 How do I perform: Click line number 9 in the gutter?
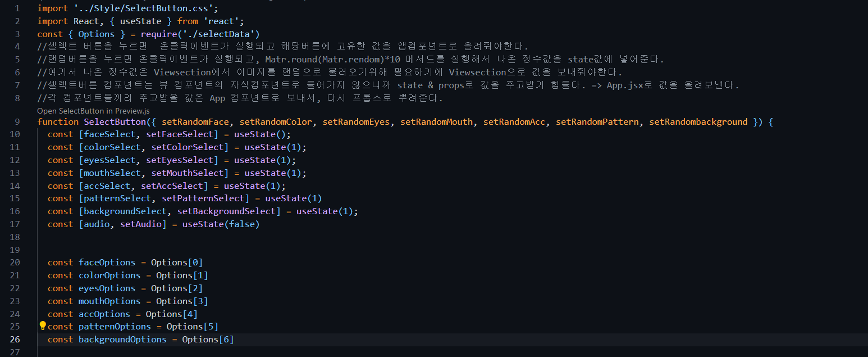[x=17, y=122]
